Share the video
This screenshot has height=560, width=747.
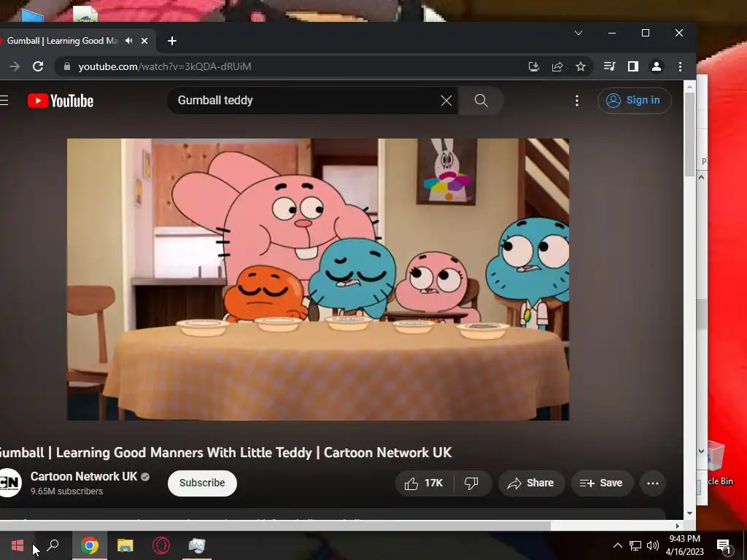click(531, 483)
